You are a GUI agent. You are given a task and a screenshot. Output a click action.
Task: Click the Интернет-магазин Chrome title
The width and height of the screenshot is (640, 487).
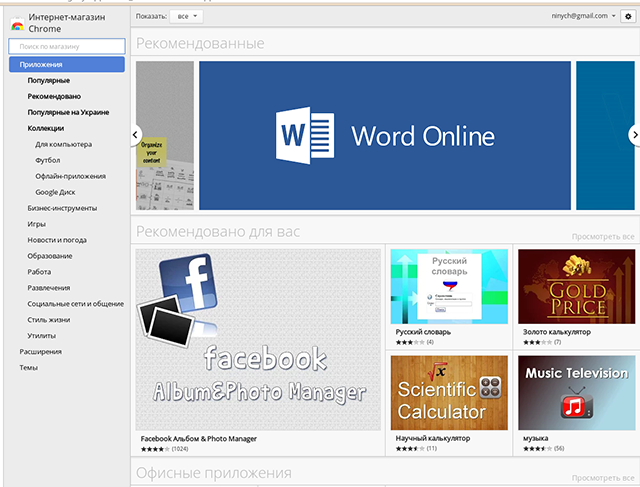(x=67, y=23)
